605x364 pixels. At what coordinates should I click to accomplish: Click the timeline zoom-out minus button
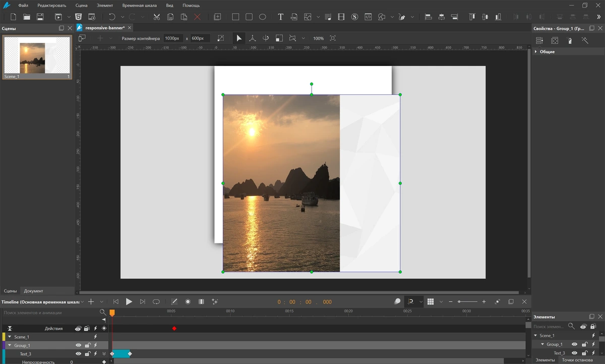451,301
